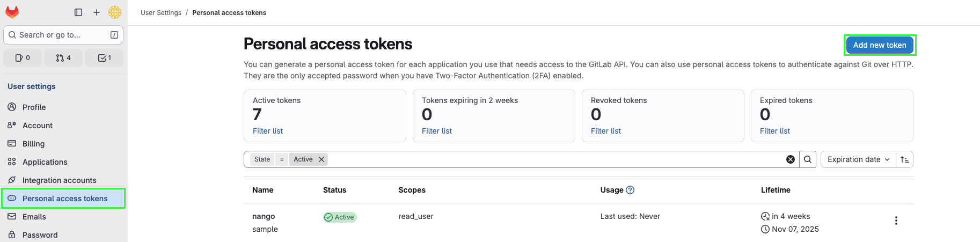Click User Settings breadcrumb link
Image resolution: width=980 pixels, height=242 pixels.
click(161, 13)
